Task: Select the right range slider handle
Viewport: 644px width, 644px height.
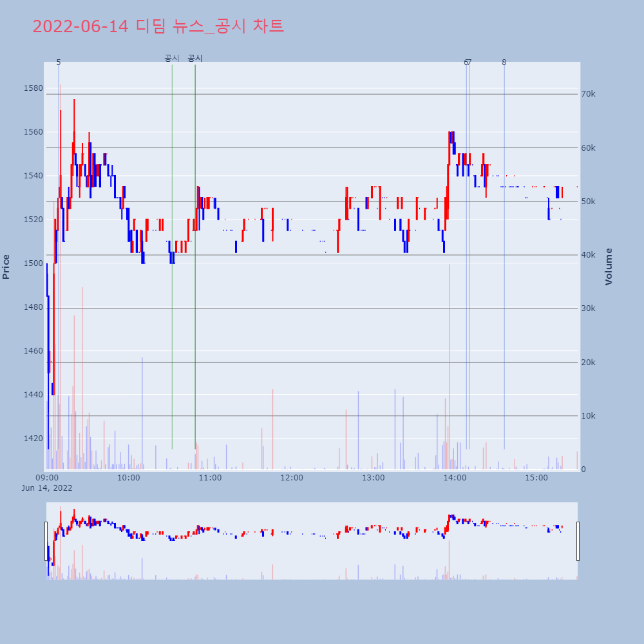Action: click(x=578, y=541)
